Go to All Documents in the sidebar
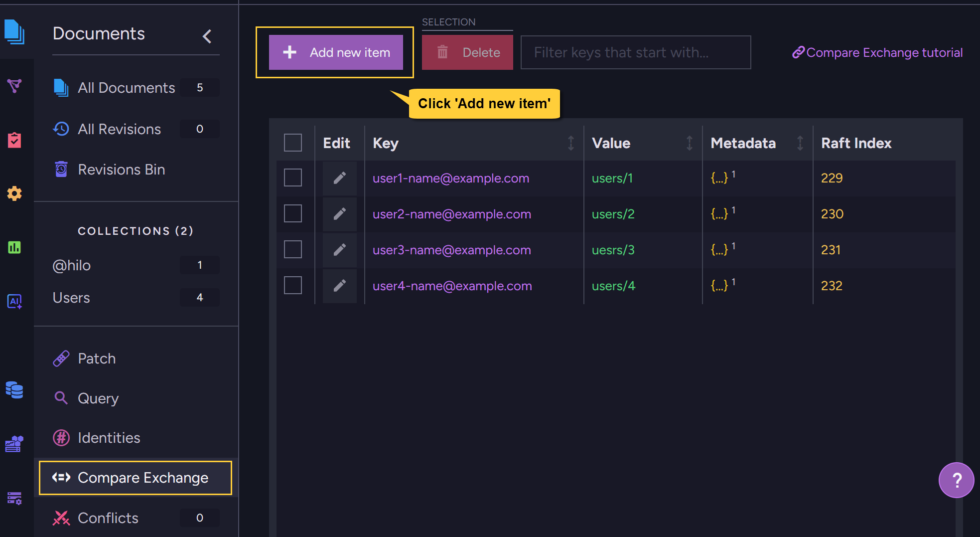 (x=126, y=88)
